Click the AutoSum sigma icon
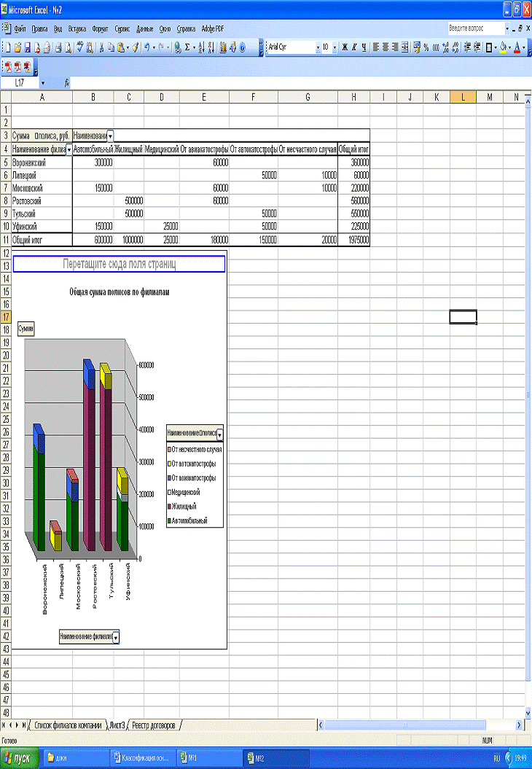This screenshot has width=532, height=769. (x=187, y=47)
